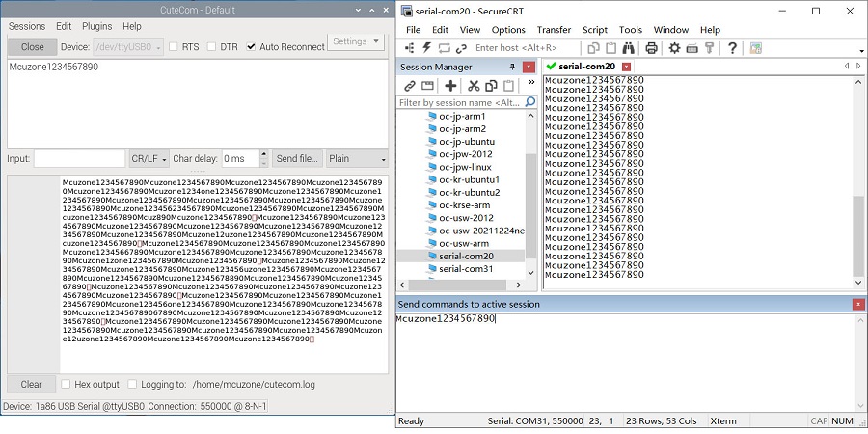Click the search magnifier in session filter
868x434 pixels.
click(530, 102)
